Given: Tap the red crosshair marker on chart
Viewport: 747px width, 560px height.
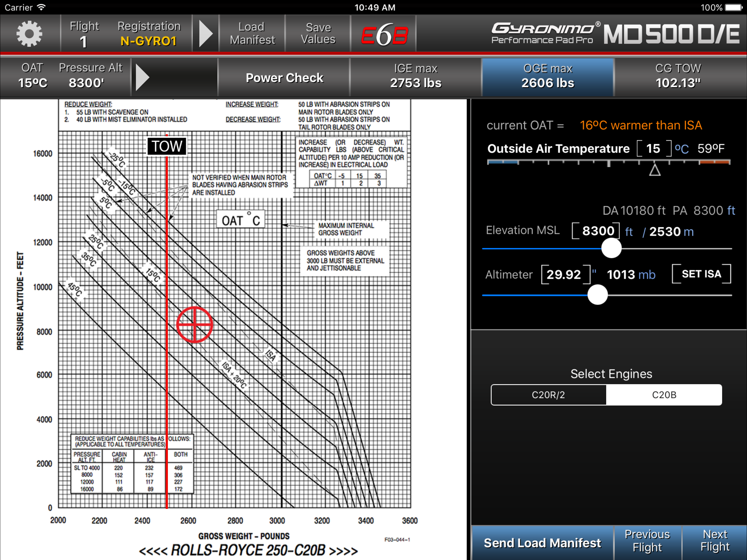Looking at the screenshot, I should tap(194, 325).
